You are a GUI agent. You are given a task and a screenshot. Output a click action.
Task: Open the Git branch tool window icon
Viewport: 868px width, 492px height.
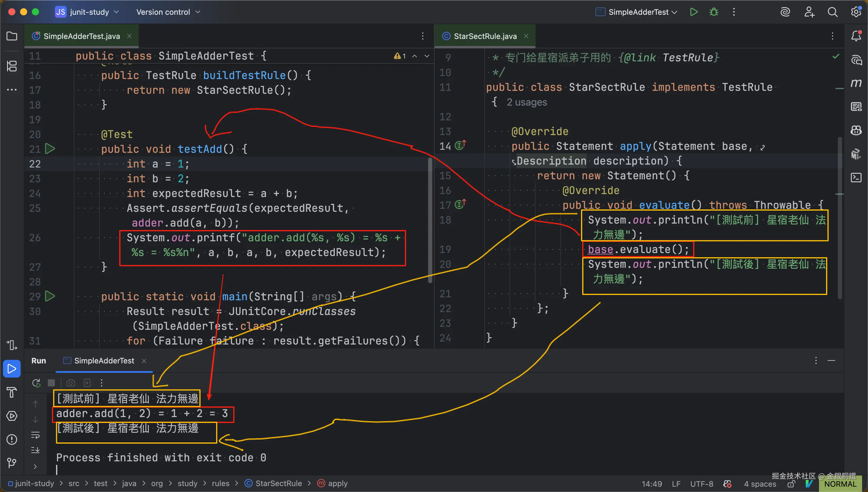(x=12, y=463)
